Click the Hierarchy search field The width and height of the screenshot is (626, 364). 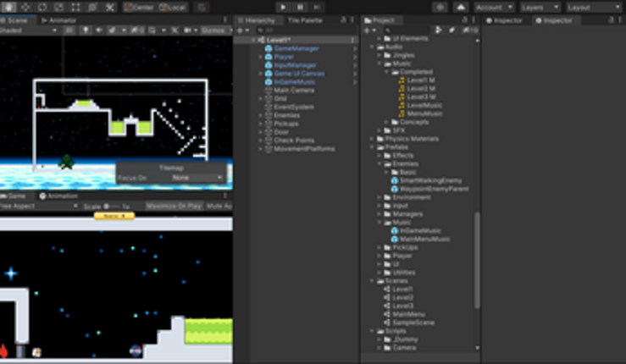point(306,30)
